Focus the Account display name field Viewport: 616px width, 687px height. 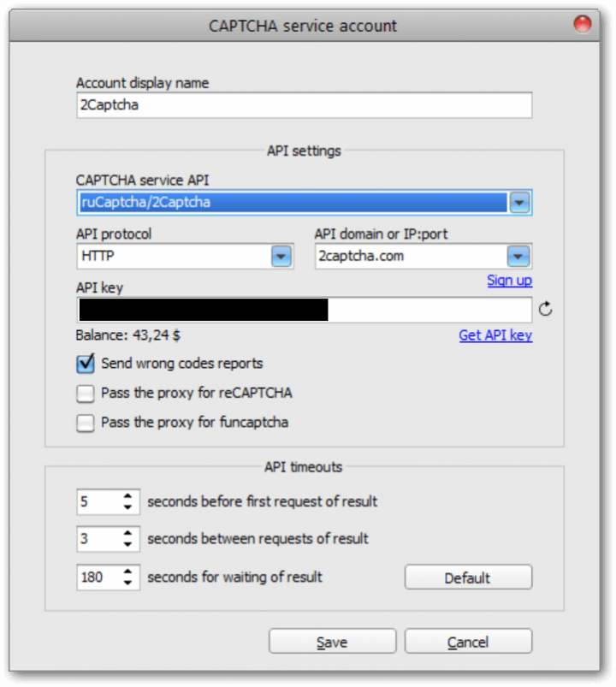coord(304,105)
